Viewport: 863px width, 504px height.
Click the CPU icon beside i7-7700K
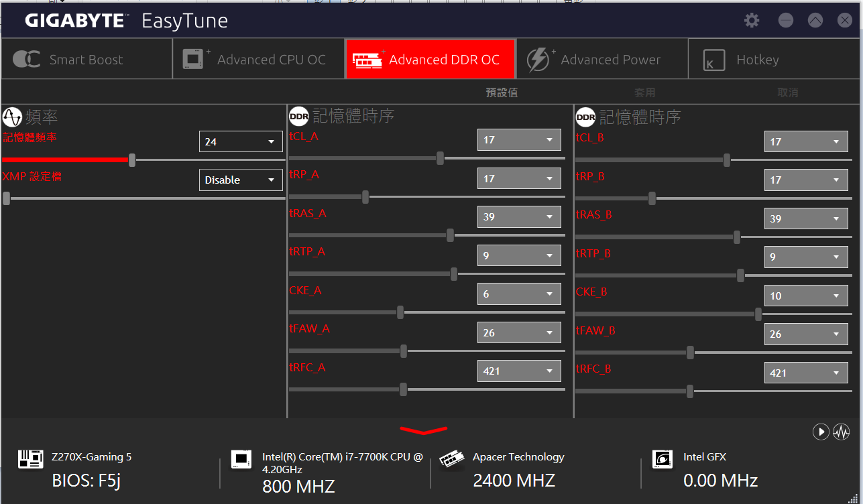tap(241, 459)
